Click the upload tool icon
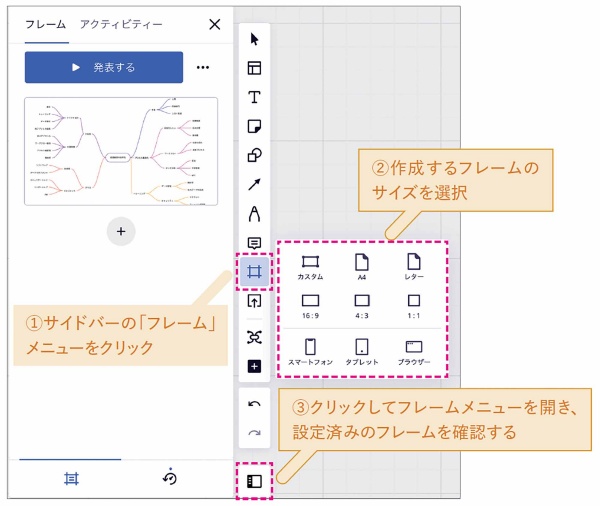 coord(254,301)
